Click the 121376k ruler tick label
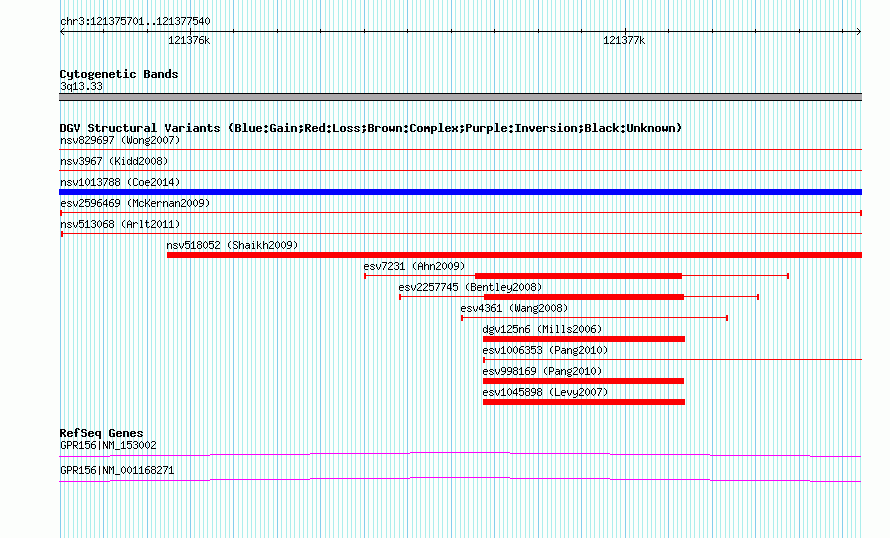This screenshot has width=890, height=538. 189,40
